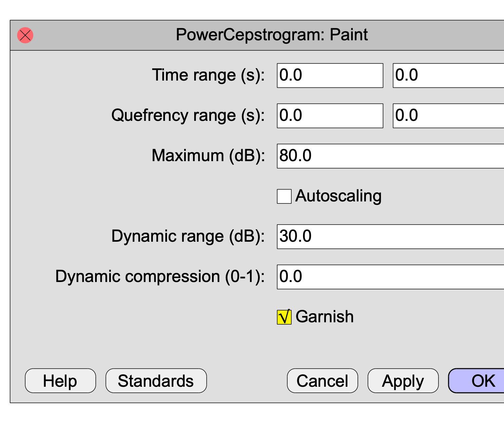Enable the Autoscaling checkbox
Screen dimensions: 504x423
(284, 196)
